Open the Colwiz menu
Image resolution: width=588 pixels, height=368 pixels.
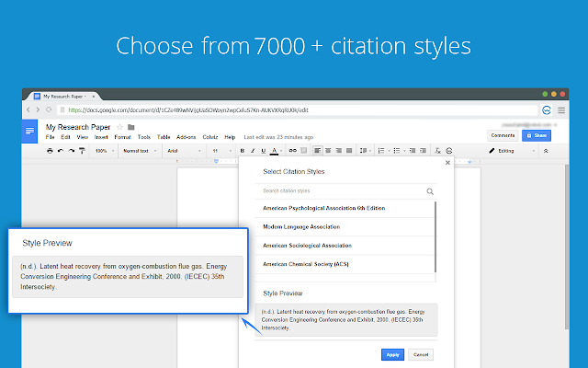coord(210,137)
